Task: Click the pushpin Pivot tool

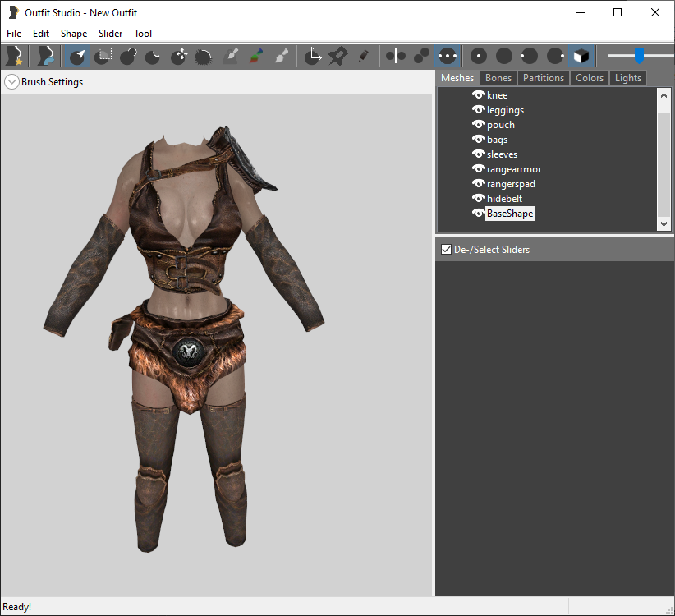Action: 338,56
